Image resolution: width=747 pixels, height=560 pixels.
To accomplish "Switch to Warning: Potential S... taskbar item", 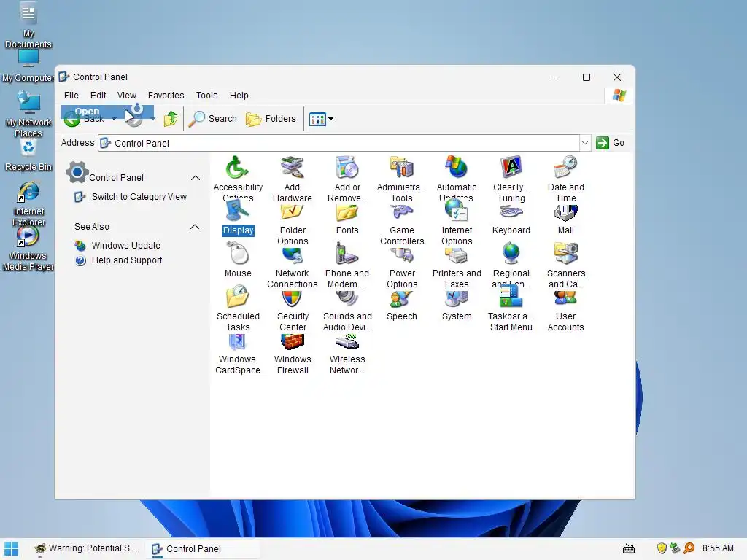I will (86, 548).
